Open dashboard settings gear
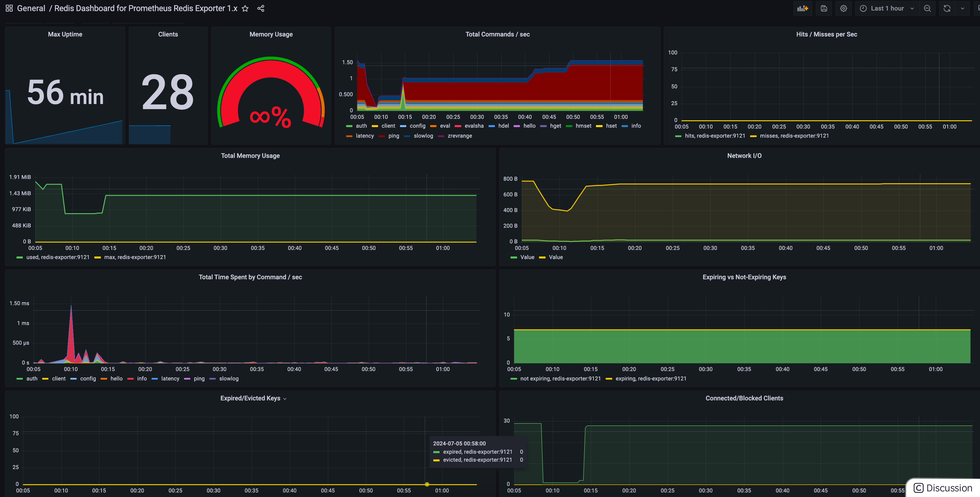980x497 pixels. (x=844, y=8)
